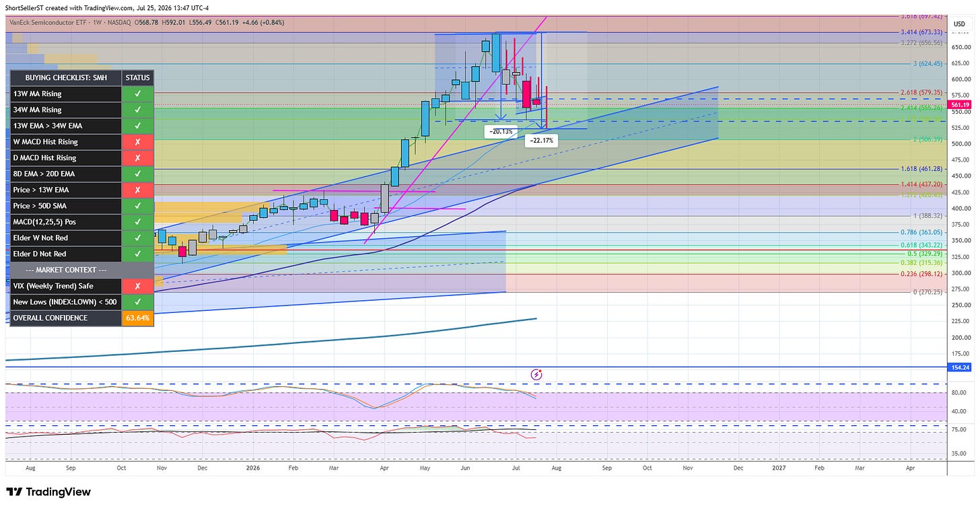Click the 175.00 price axis tick
The width and height of the screenshot is (980, 508).
pos(960,354)
